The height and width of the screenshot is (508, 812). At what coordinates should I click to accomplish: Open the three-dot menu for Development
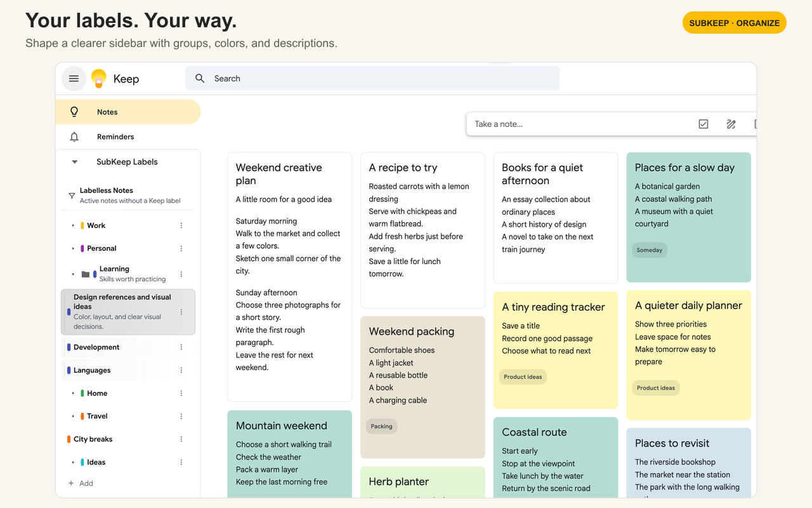(x=181, y=347)
